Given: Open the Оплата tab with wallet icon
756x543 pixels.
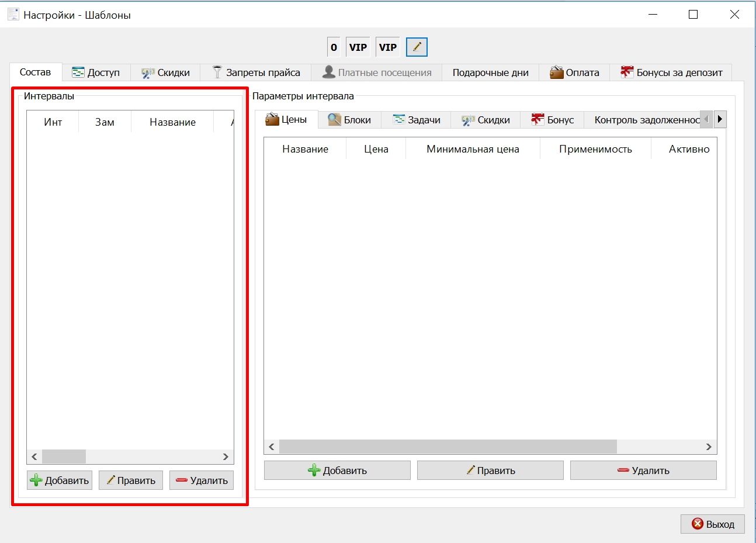Looking at the screenshot, I should [x=575, y=72].
